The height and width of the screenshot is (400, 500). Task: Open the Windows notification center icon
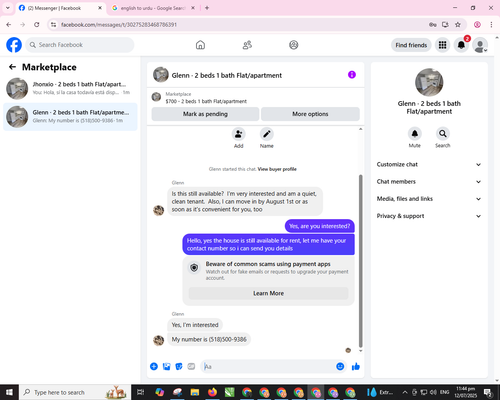pyautogui.click(x=488, y=392)
